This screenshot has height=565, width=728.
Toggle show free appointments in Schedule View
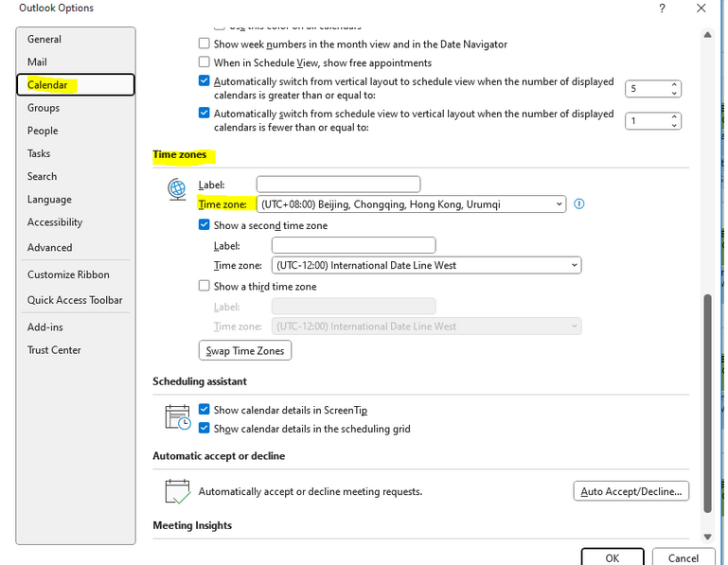click(x=204, y=62)
